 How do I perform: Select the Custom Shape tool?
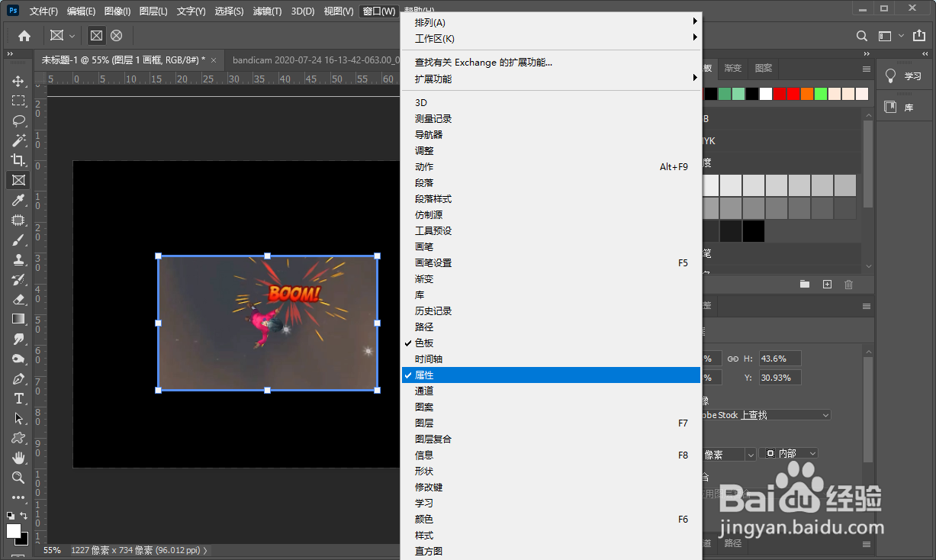(18, 438)
